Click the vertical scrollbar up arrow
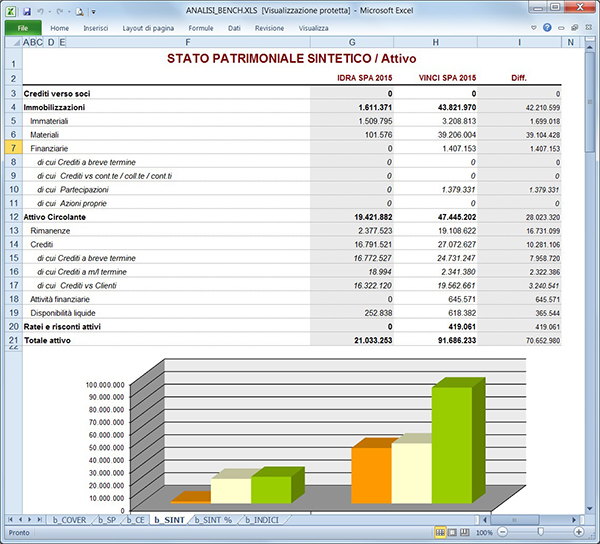Viewport: 600px width, 544px height. click(x=590, y=46)
